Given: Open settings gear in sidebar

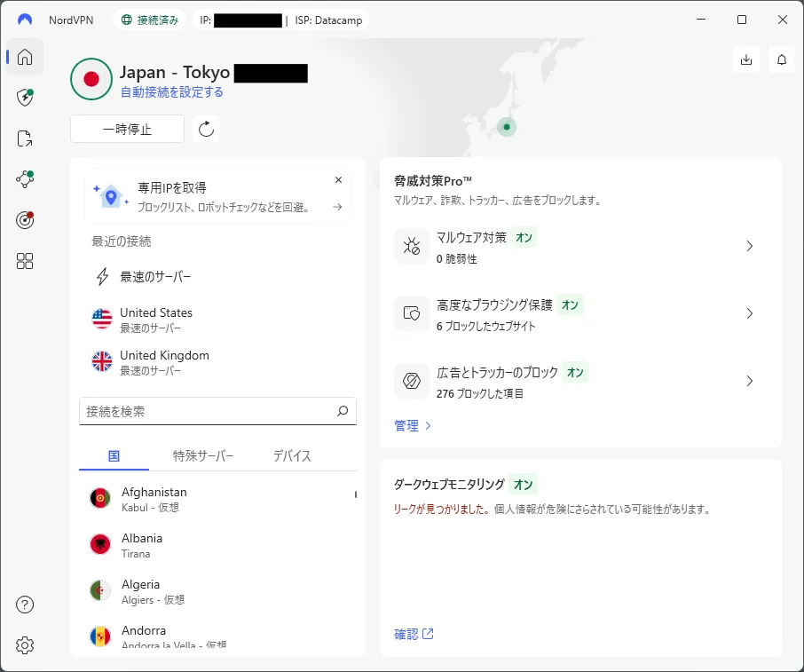Looking at the screenshot, I should click(x=25, y=645).
